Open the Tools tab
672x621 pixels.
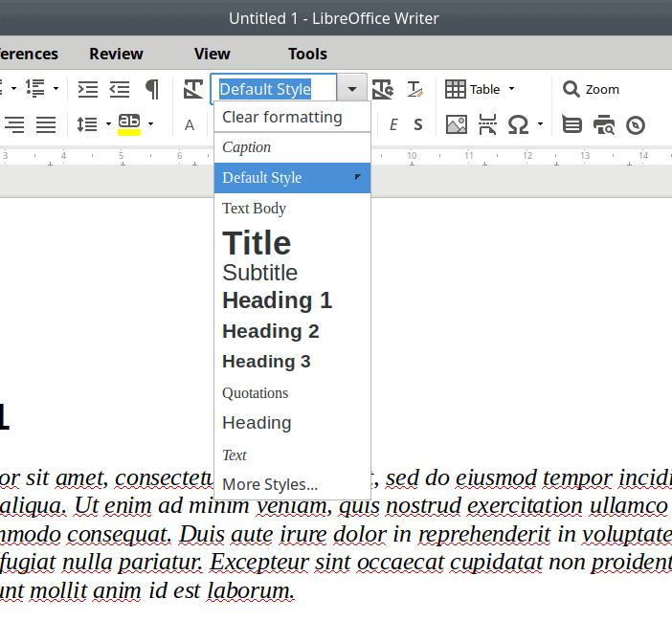click(307, 54)
